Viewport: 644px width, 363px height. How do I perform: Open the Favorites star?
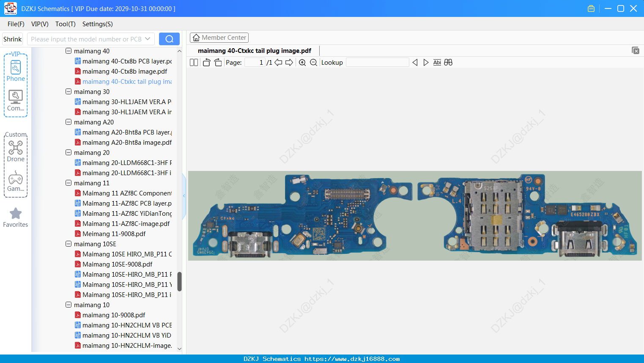tap(16, 217)
